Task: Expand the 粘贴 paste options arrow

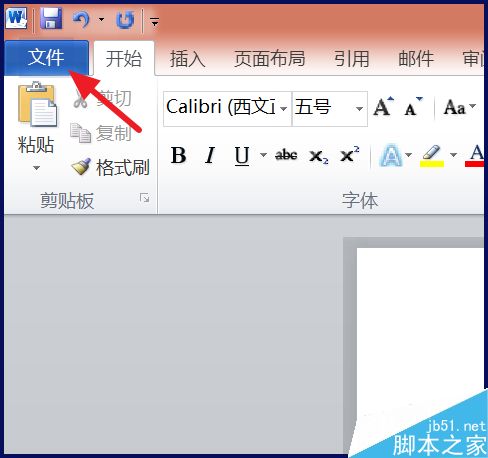Action: pos(36,168)
